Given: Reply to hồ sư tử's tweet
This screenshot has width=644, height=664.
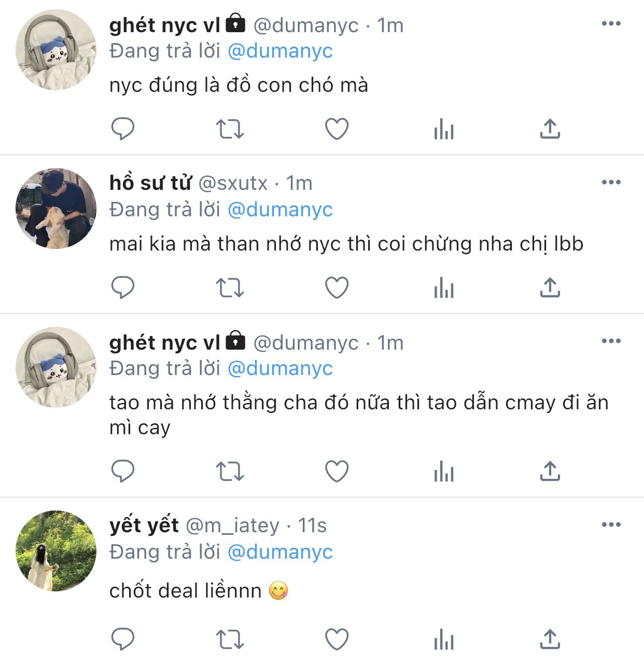Looking at the screenshot, I should click(123, 287).
